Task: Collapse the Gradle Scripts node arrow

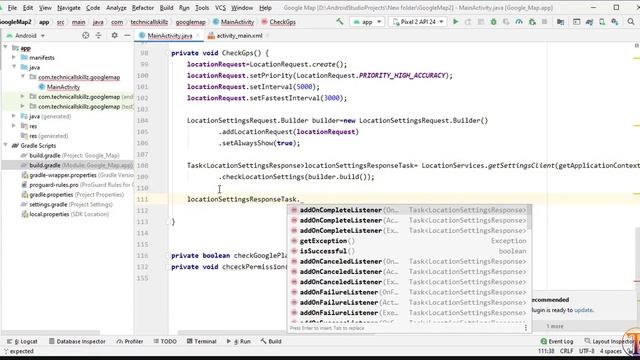Action: pyautogui.click(x=5, y=146)
